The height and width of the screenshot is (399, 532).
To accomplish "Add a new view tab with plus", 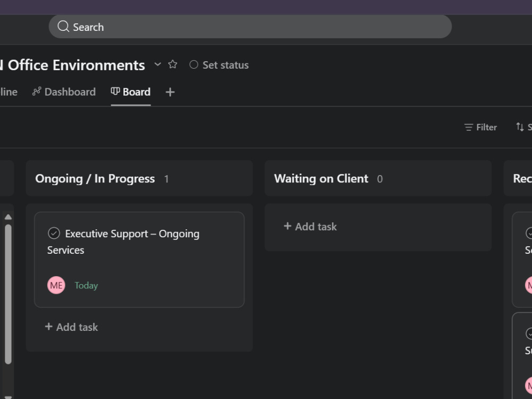I will pos(170,92).
